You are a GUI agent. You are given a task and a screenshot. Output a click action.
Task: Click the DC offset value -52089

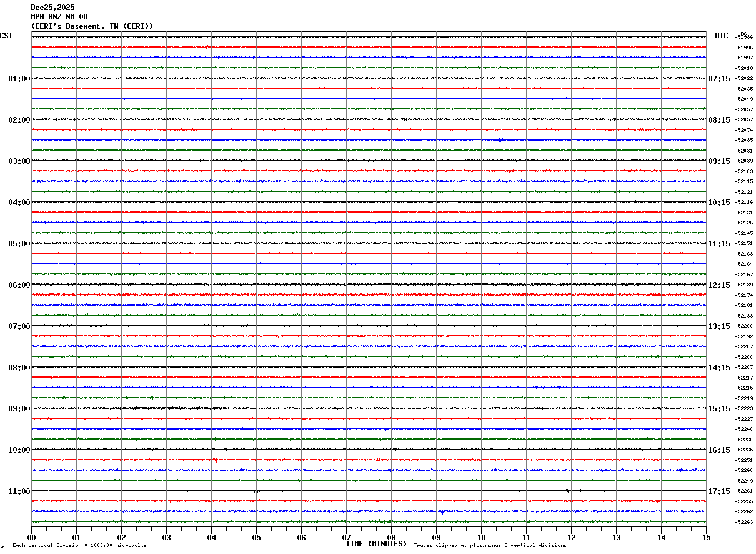tap(744, 161)
